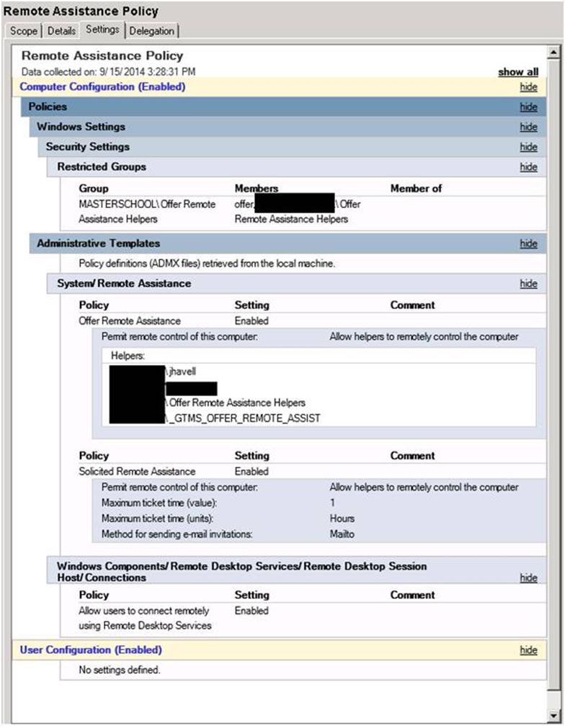The width and height of the screenshot is (565, 728).
Task: Open the Delegation tab
Action: 151,31
